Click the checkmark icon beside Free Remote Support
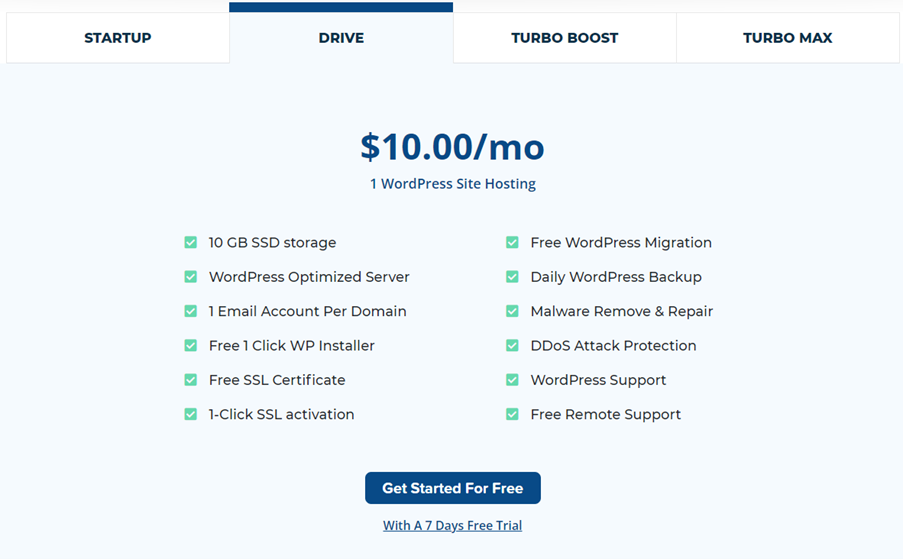This screenshot has width=903, height=559. pos(512,415)
